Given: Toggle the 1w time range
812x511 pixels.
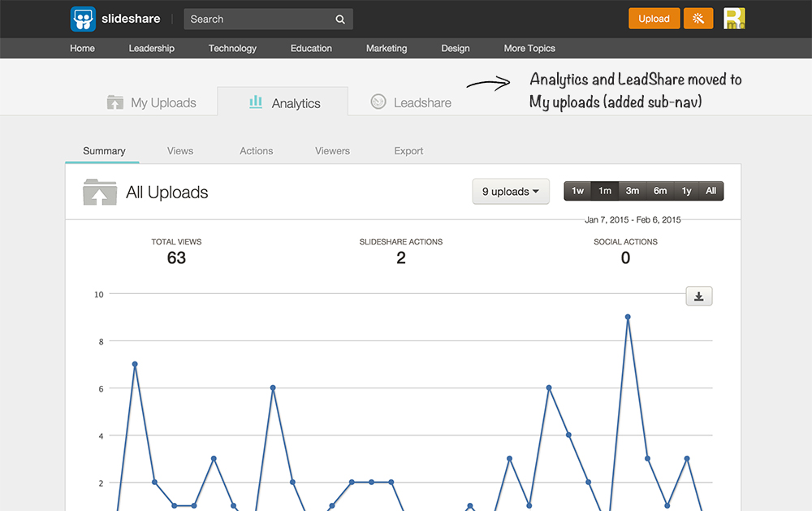Looking at the screenshot, I should pos(577,190).
